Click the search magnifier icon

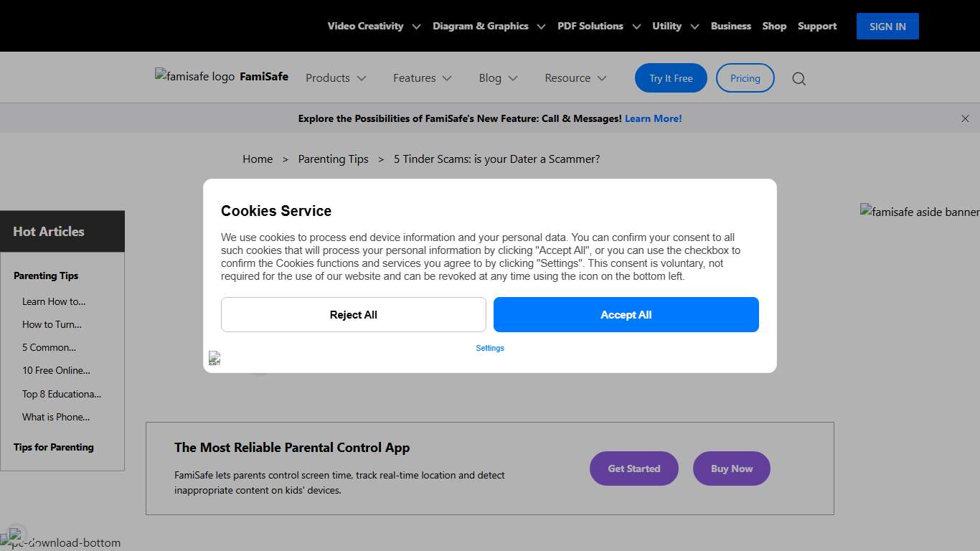coord(798,79)
